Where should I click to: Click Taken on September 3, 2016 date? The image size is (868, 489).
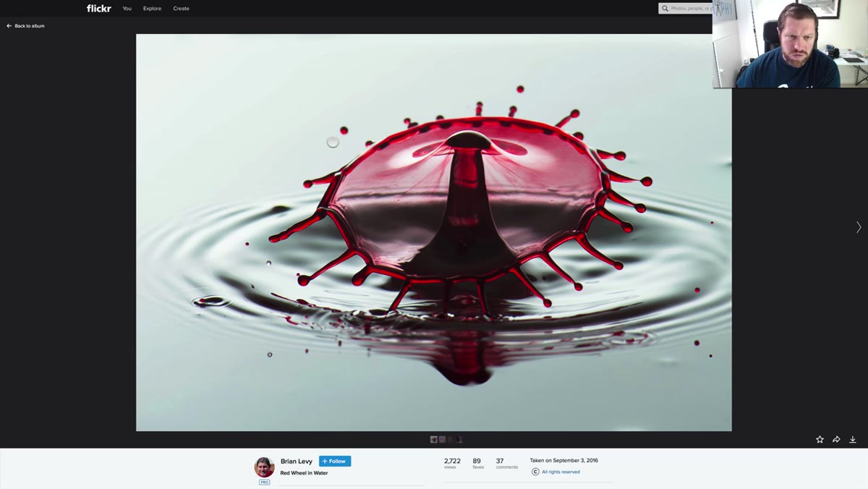[563, 461]
